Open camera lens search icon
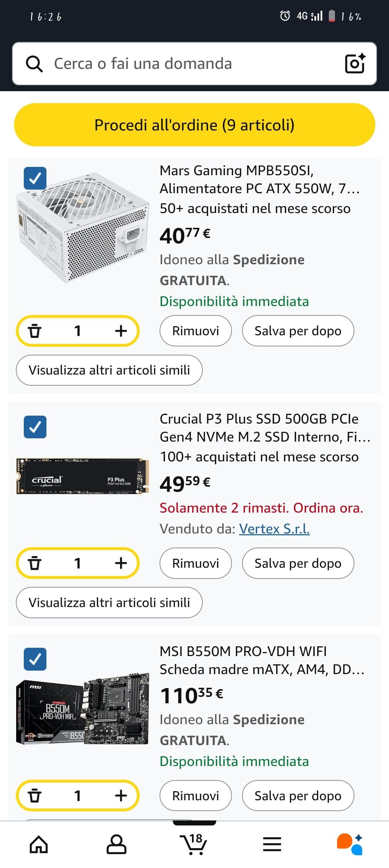This screenshot has width=389, height=868. click(x=355, y=63)
